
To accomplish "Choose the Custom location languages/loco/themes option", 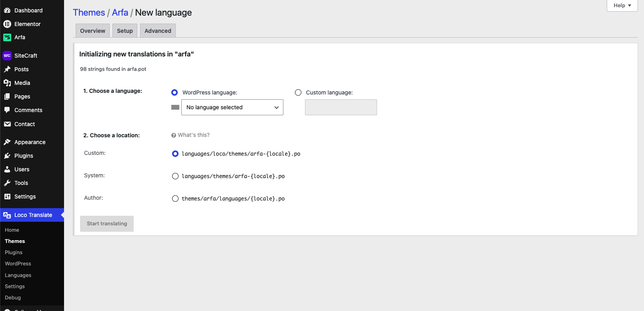I will 175,154.
